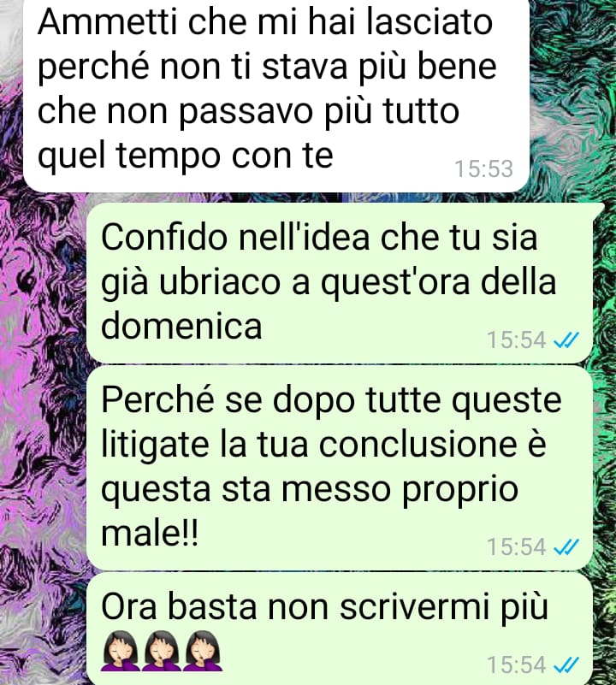616x685 pixels.
Task: Select the received message starting 'Ammetti che mi hai lasciato'
Action: click(276, 94)
